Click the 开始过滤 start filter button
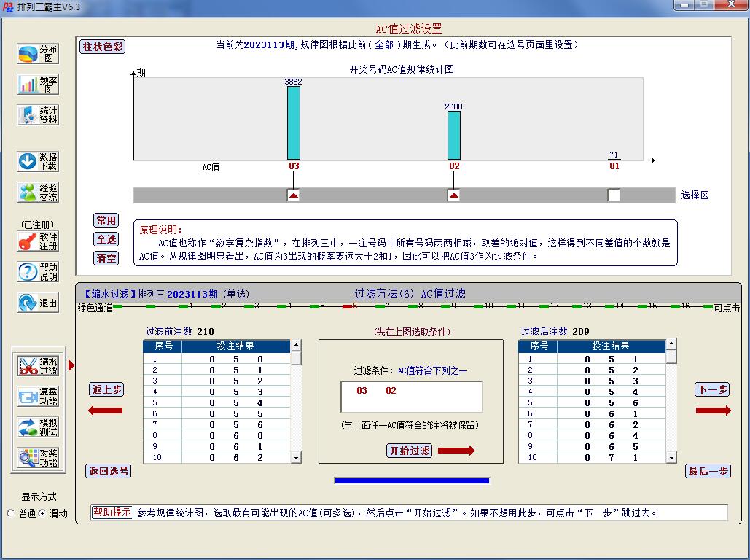750x560 pixels. [409, 451]
